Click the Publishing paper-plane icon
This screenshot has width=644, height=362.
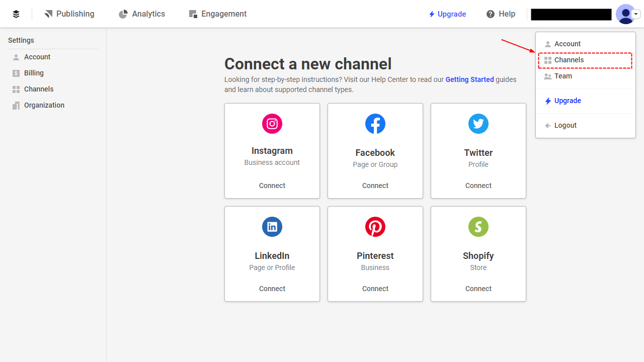(48, 14)
